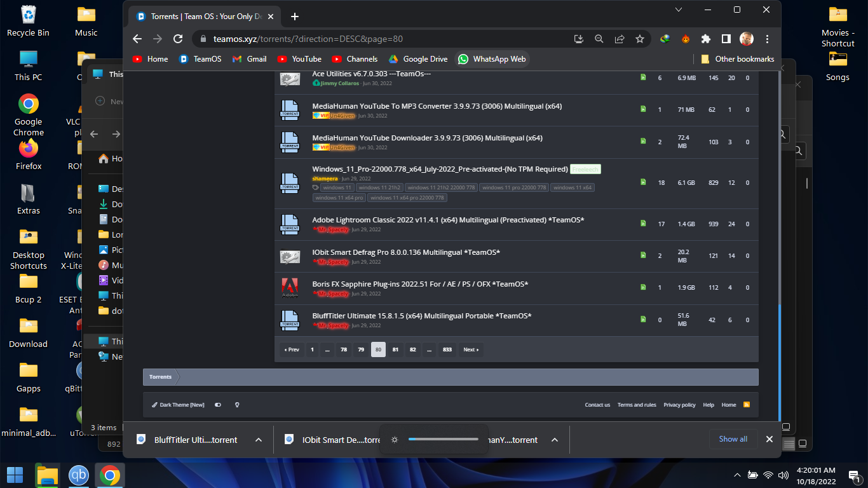
Task: Click the share this page icon
Action: (x=619, y=39)
